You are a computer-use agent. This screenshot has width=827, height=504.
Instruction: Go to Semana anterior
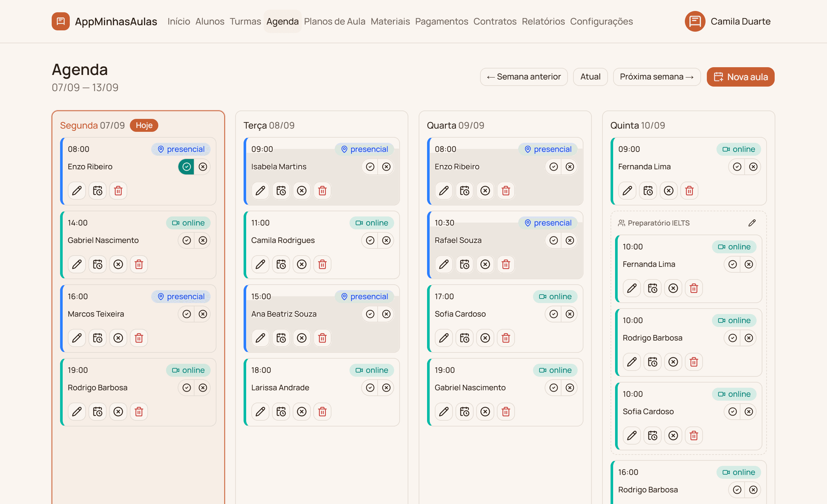pyautogui.click(x=524, y=77)
